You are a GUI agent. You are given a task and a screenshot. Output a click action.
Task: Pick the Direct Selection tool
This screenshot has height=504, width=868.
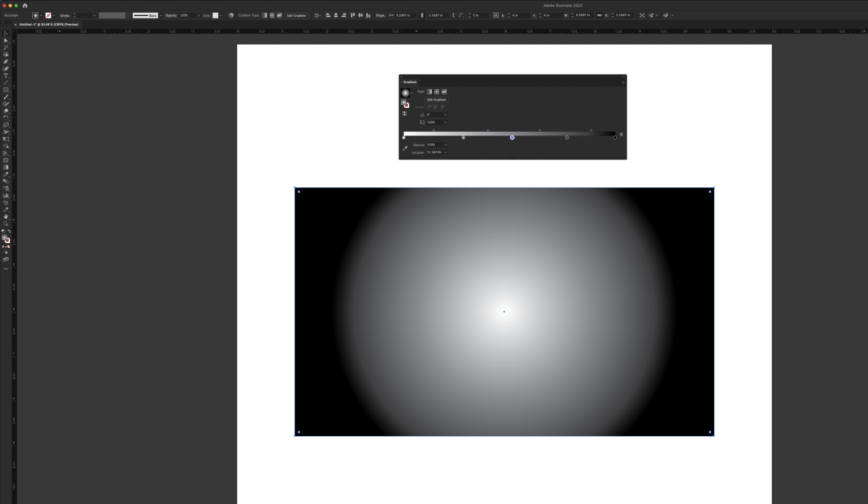pyautogui.click(x=6, y=40)
